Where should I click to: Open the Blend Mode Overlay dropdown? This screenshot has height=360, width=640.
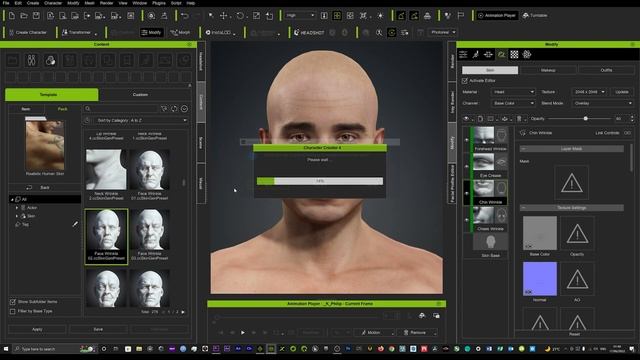[602, 103]
